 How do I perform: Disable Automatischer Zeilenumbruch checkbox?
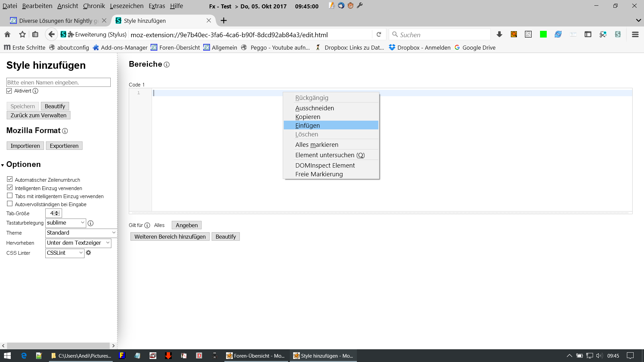(10, 179)
